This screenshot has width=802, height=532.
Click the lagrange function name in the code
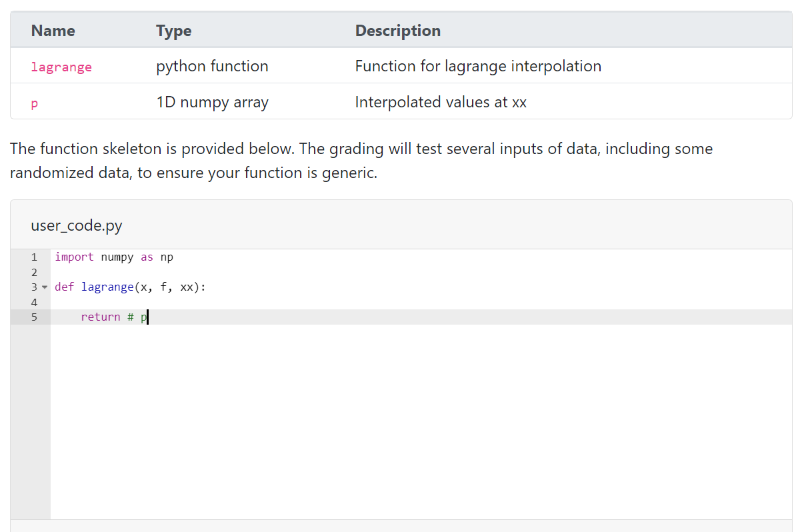pos(107,287)
